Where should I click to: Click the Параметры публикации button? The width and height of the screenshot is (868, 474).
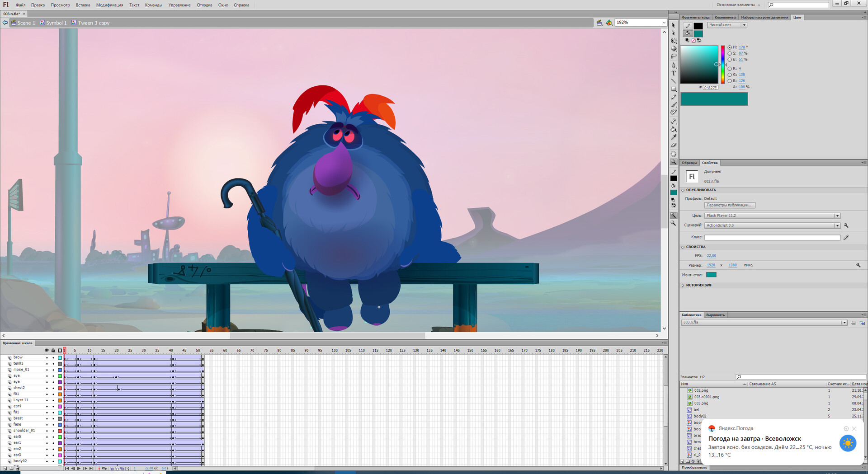click(729, 205)
